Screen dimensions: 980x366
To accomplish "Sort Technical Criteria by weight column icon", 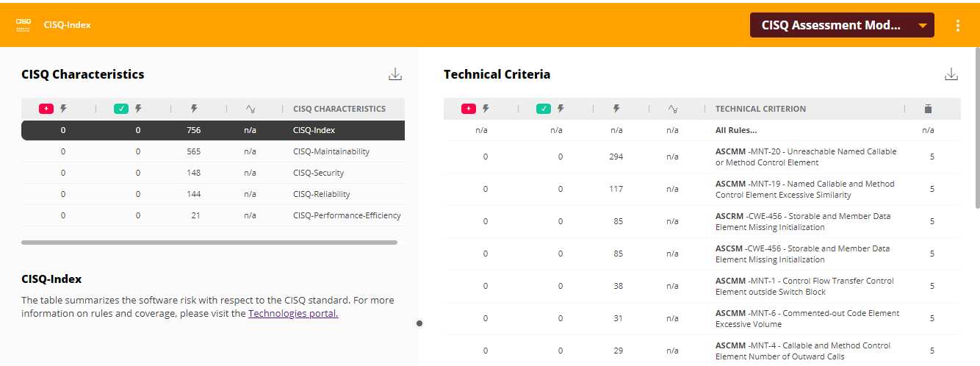I will click(x=928, y=109).
